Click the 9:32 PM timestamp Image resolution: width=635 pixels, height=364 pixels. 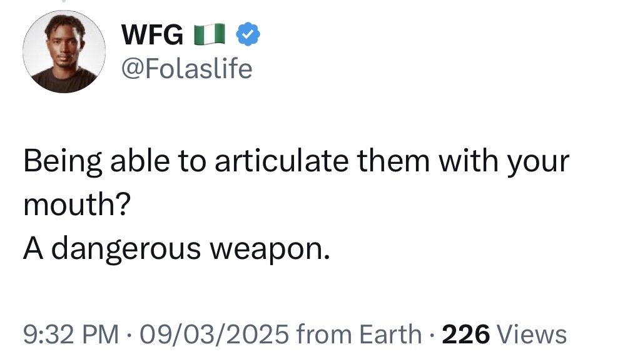(71, 334)
